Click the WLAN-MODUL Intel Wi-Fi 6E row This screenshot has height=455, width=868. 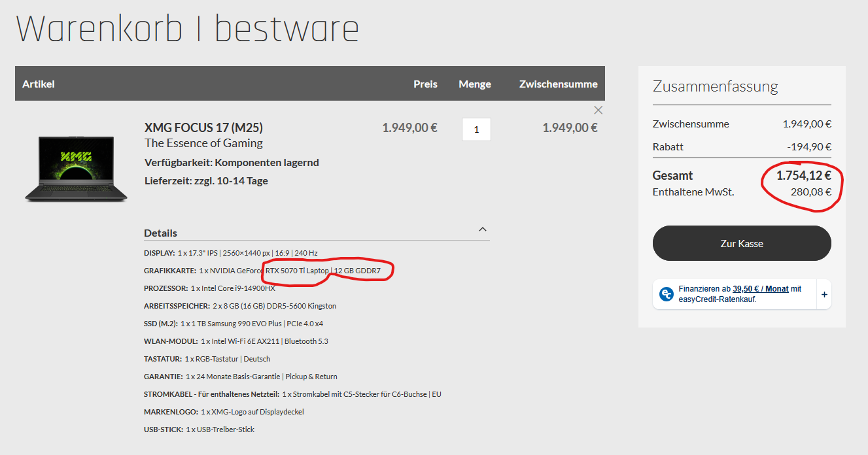(236, 341)
